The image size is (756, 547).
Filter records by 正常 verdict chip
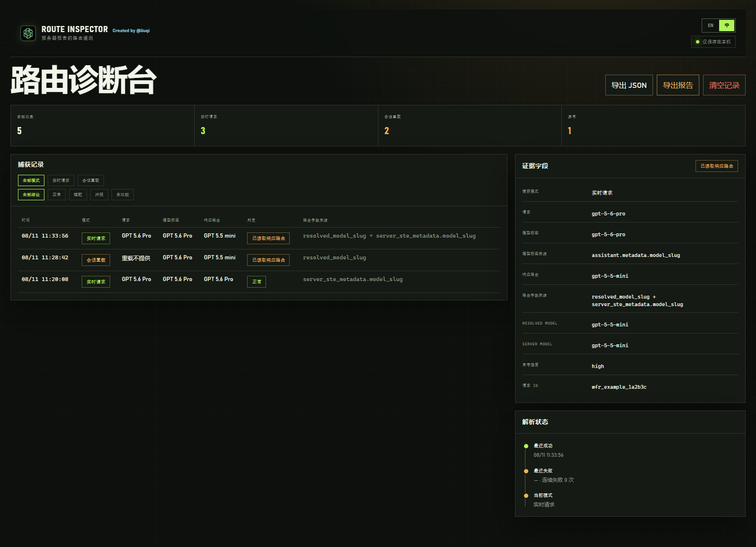[x=57, y=195]
